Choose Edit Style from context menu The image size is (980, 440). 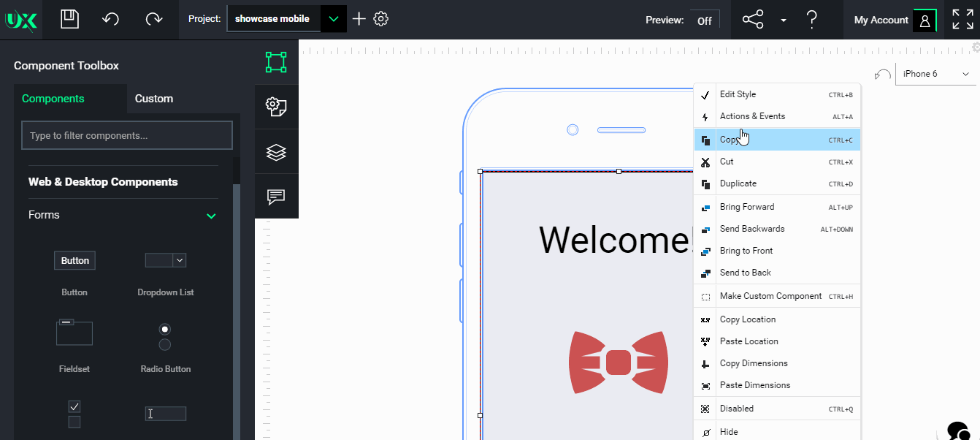click(x=778, y=94)
